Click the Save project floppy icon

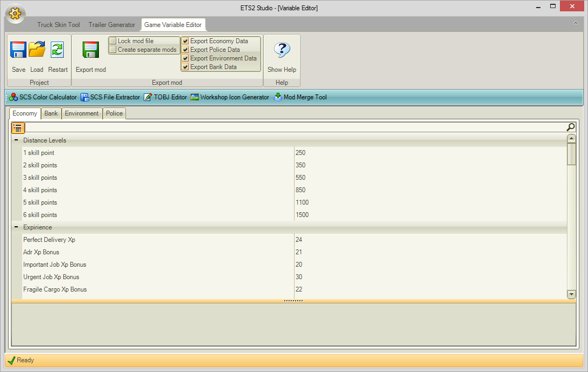pyautogui.click(x=18, y=50)
